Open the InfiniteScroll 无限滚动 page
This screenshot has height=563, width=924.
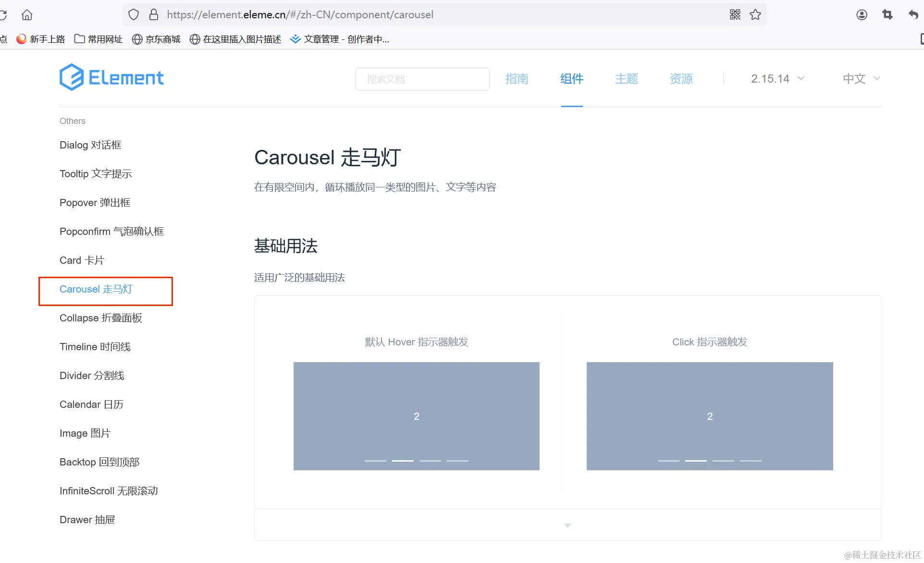109,490
